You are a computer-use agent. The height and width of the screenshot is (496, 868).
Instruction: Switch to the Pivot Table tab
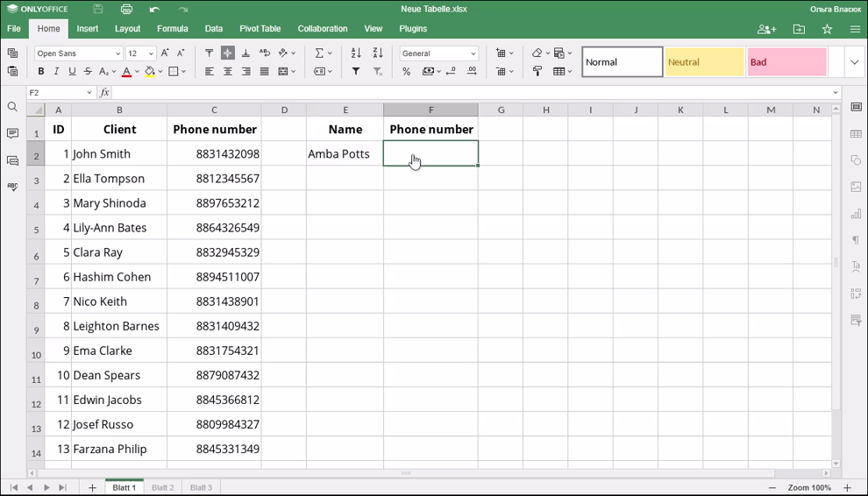point(260,29)
